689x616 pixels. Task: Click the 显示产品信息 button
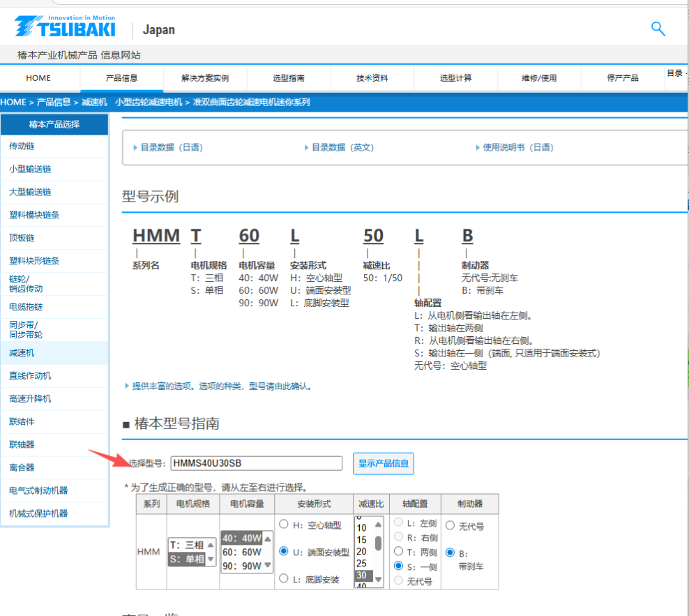(383, 463)
